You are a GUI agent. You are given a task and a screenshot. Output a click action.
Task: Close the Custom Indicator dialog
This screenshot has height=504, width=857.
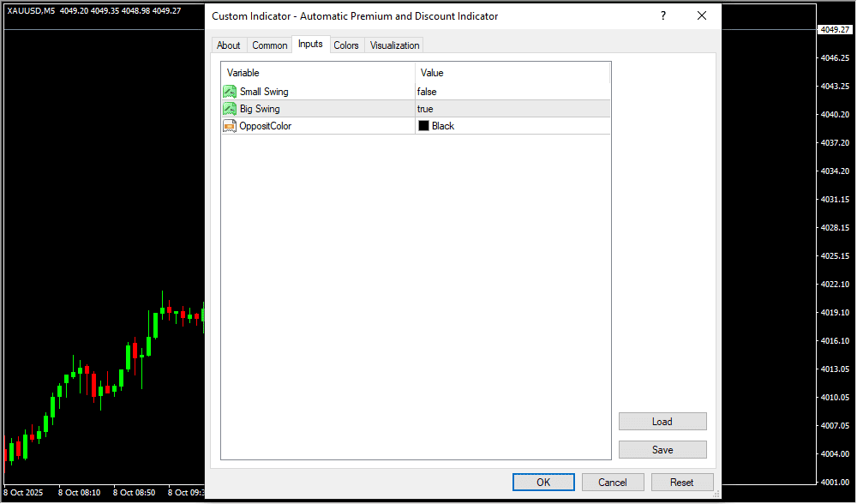pos(702,16)
